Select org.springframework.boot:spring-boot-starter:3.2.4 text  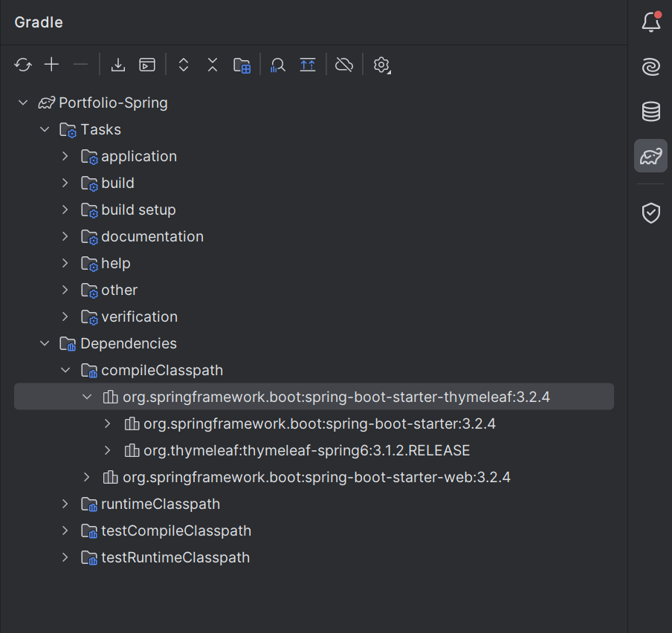point(320,424)
